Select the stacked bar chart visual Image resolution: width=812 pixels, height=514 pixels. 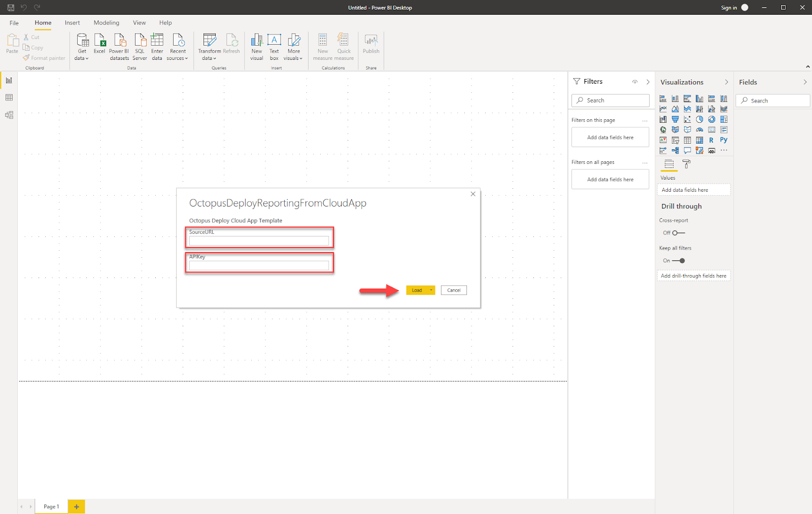(663, 98)
